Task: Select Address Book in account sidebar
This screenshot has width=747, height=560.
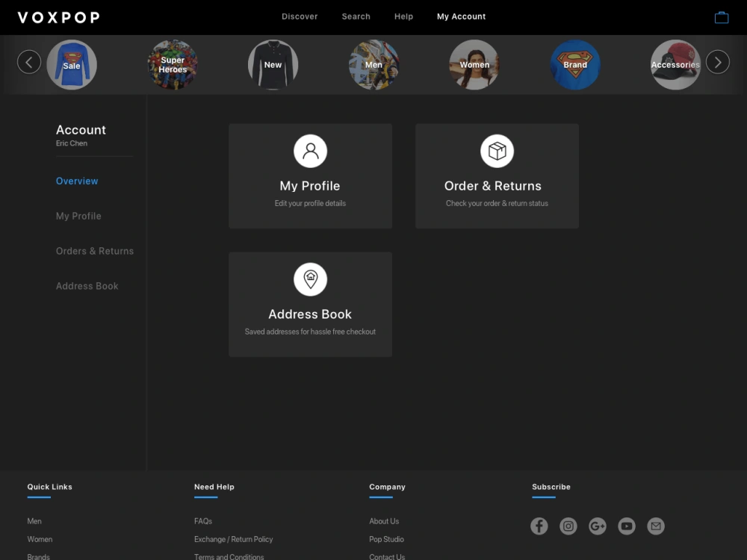Action: click(x=87, y=286)
